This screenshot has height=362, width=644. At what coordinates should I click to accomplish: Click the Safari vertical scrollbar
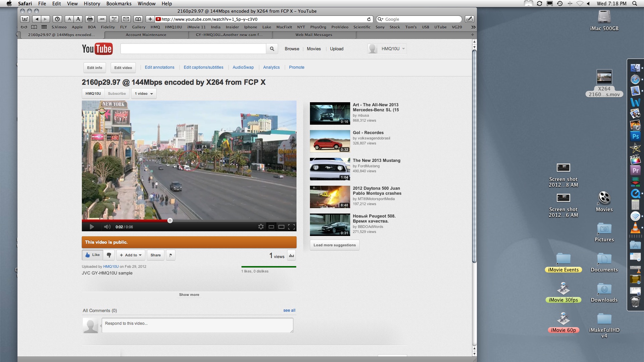tap(474, 156)
